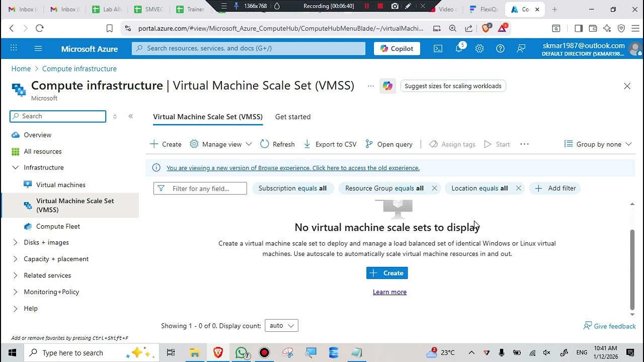
Task: Click Refresh in the command bar
Action: tap(277, 144)
